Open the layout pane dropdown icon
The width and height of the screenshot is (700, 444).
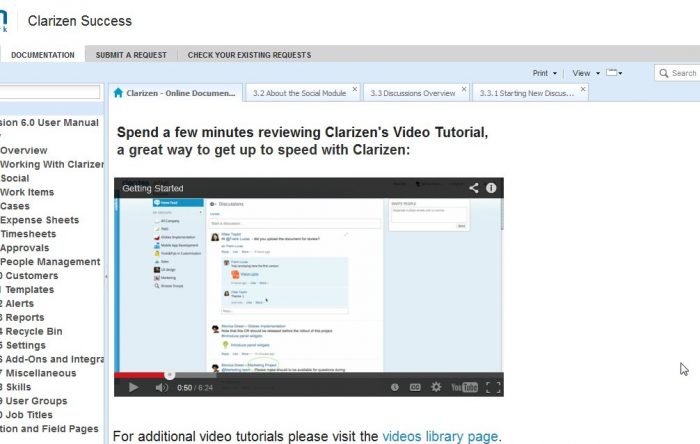pyautogui.click(x=614, y=73)
